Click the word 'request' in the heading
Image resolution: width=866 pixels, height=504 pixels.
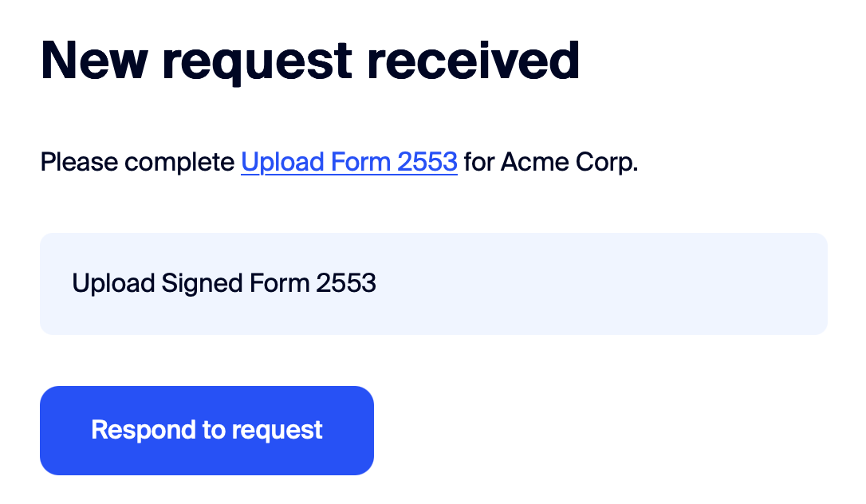click(258, 62)
